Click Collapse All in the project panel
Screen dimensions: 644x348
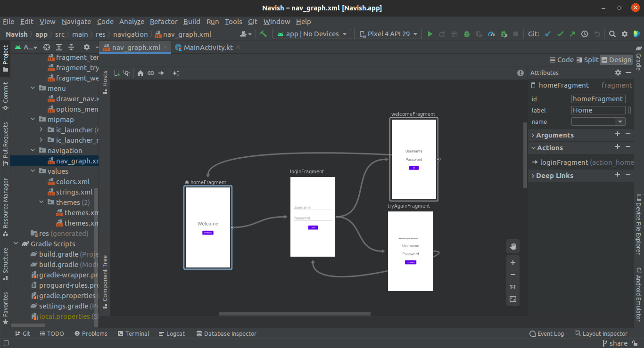[x=71, y=47]
